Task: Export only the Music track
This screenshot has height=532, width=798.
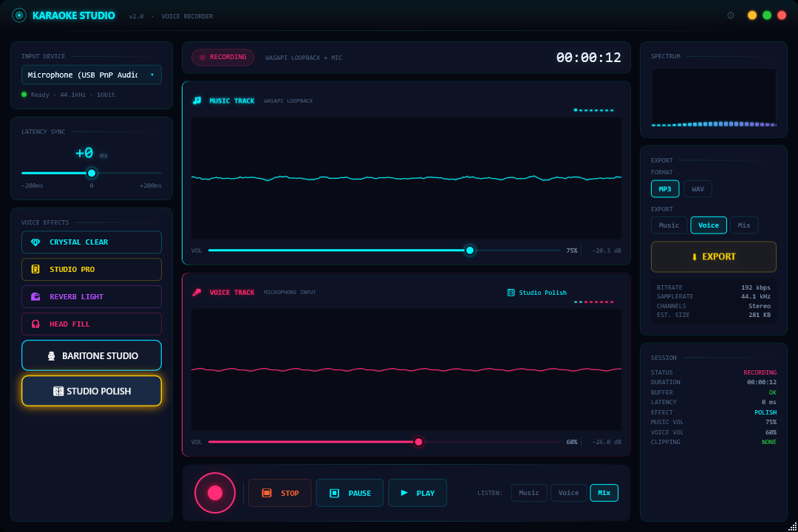Action: [x=669, y=225]
